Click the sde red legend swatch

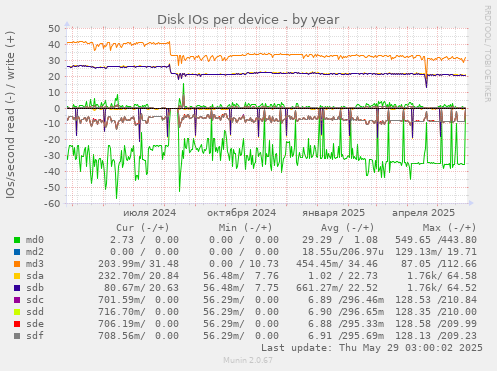[x=17, y=324]
